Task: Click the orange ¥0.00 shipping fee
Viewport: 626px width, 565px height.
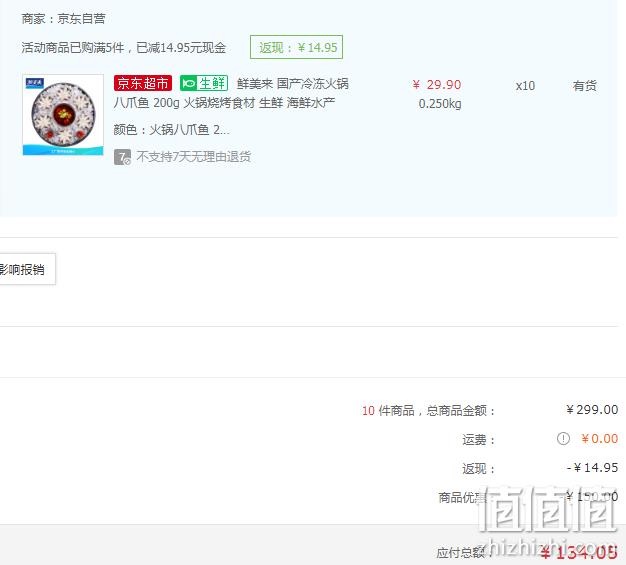Action: pyautogui.click(x=599, y=439)
